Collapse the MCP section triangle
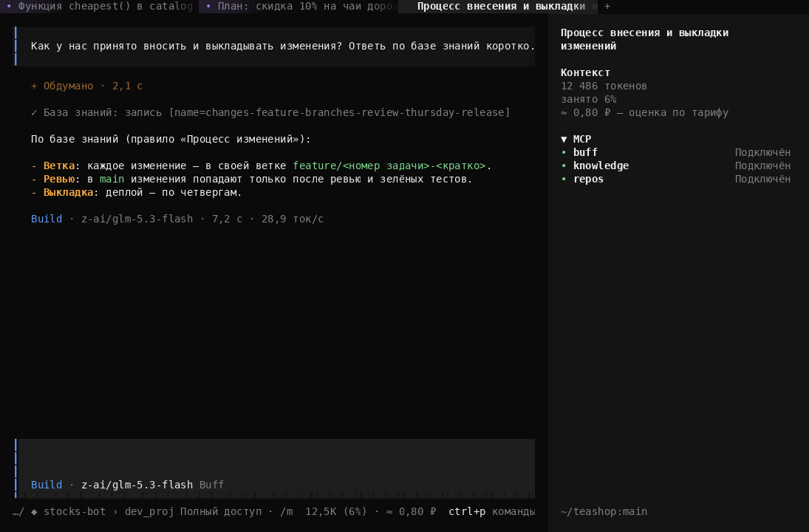 (x=564, y=140)
